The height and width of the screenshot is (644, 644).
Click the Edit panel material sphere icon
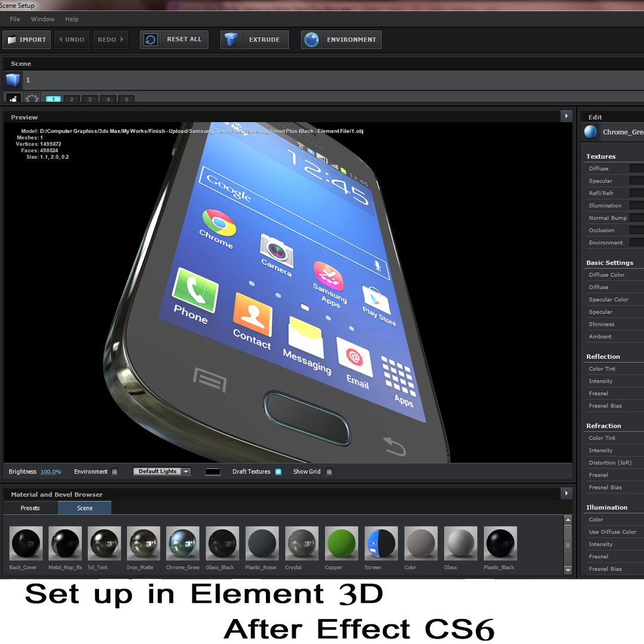pyautogui.click(x=590, y=132)
